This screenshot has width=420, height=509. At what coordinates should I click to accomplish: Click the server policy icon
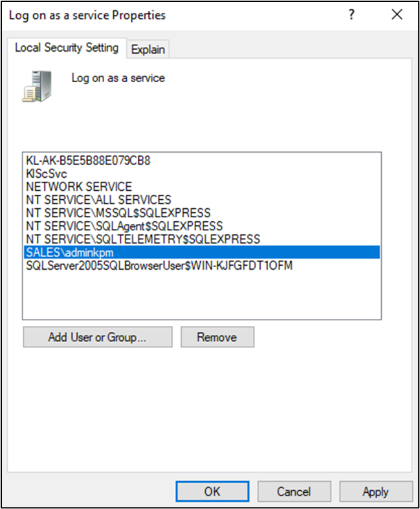37,87
